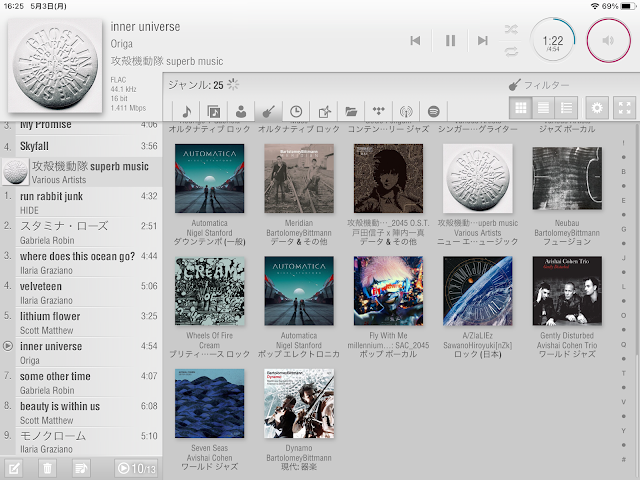This screenshot has height=480, width=640.
Task: Play beauty is within us
Action: click(81, 412)
